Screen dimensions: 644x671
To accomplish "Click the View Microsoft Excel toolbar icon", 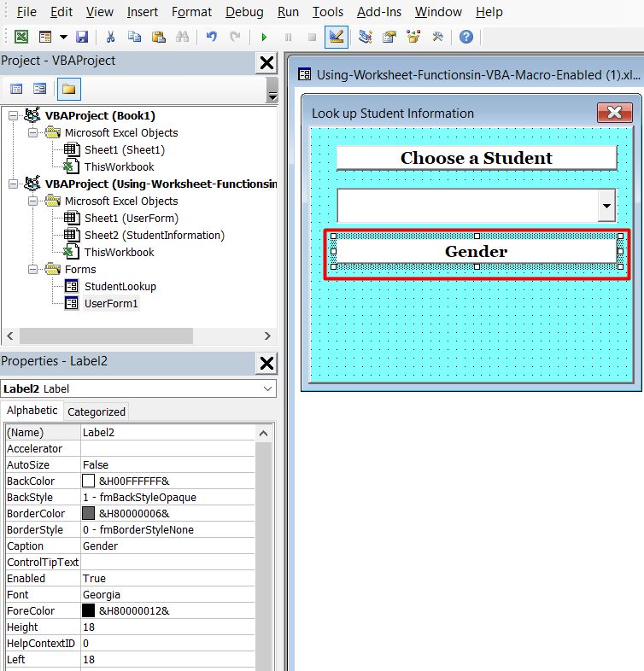I will [x=21, y=38].
